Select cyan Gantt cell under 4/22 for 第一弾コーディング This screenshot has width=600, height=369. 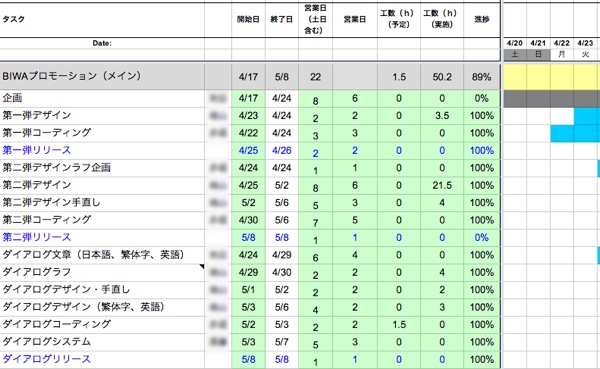562,133
